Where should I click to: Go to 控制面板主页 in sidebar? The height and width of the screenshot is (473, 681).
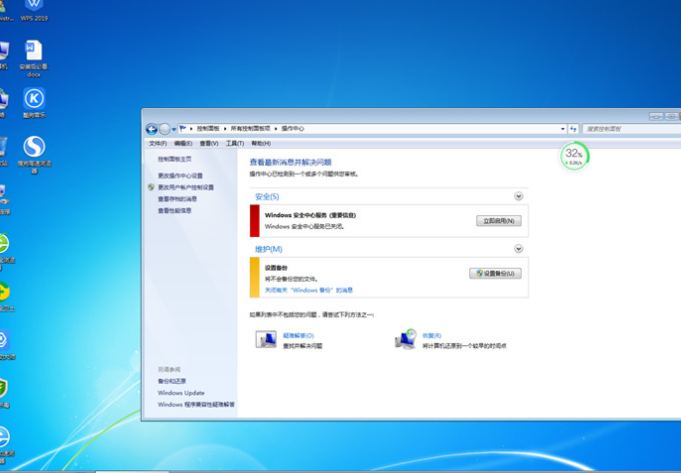click(175, 159)
